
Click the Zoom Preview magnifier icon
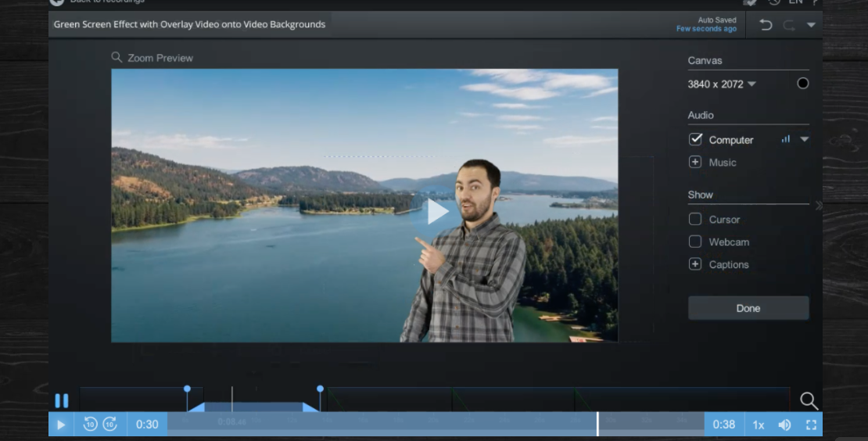(117, 57)
